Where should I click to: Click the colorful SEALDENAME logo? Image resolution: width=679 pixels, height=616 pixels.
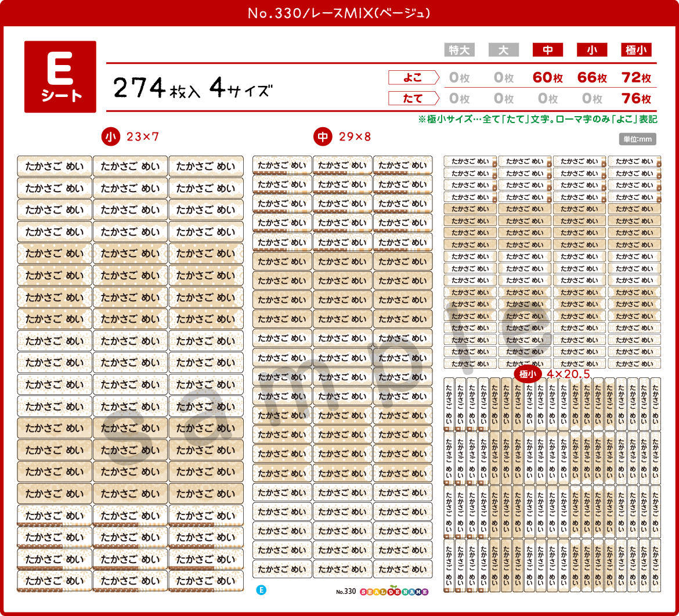[x=394, y=591]
